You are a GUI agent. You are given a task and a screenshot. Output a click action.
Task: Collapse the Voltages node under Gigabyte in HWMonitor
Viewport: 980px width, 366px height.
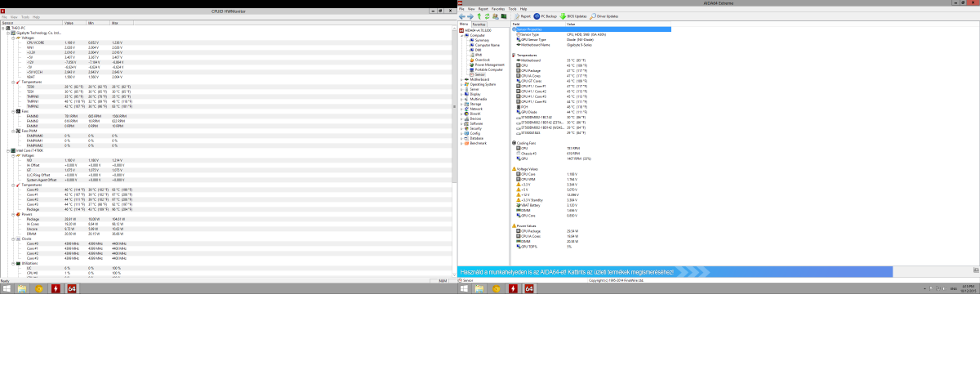tap(12, 38)
